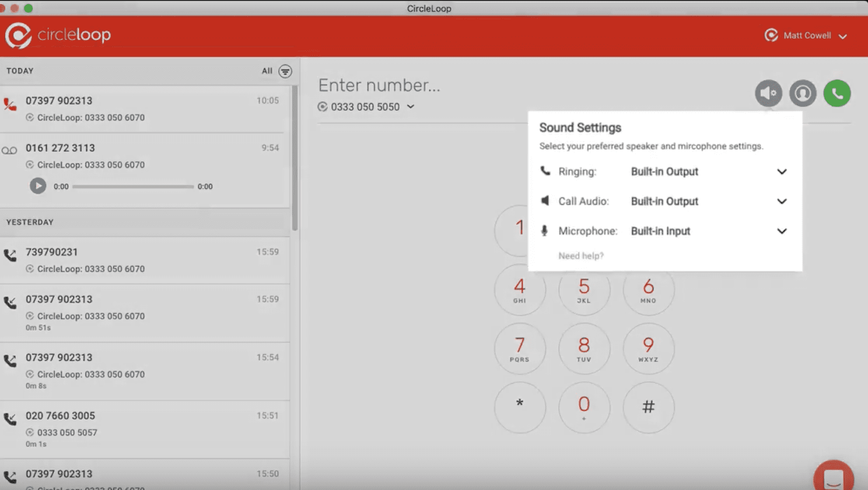
Task: Open Matt Cowell account menu
Action: [x=806, y=36]
